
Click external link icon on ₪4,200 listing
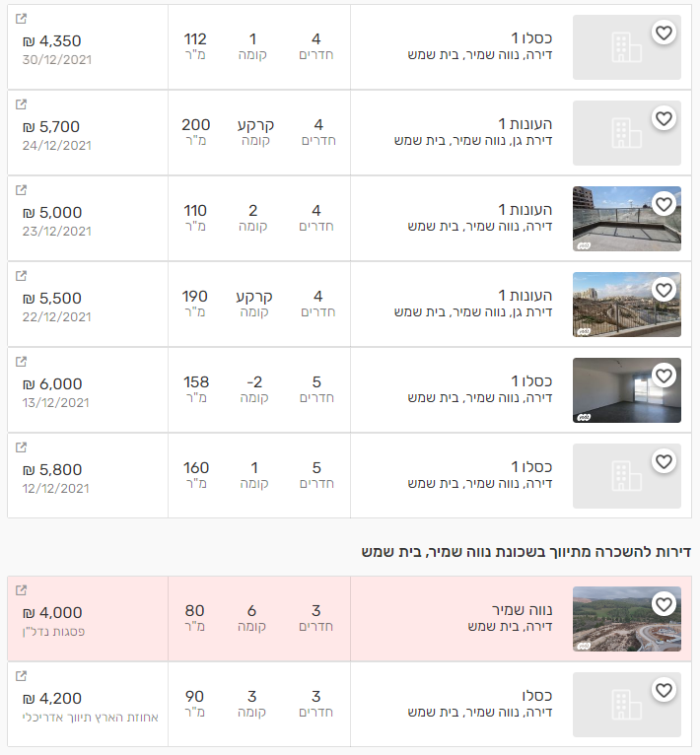coord(22,676)
